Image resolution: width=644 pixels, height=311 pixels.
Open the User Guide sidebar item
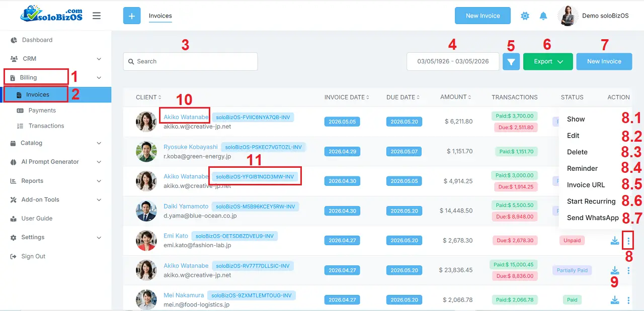(37, 219)
